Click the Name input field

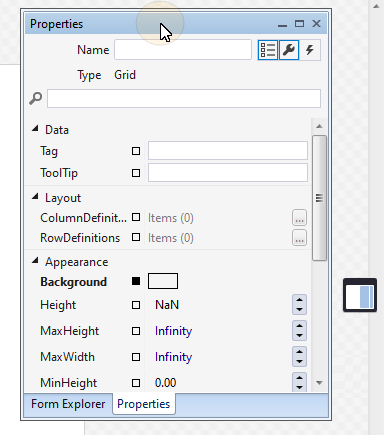click(183, 50)
